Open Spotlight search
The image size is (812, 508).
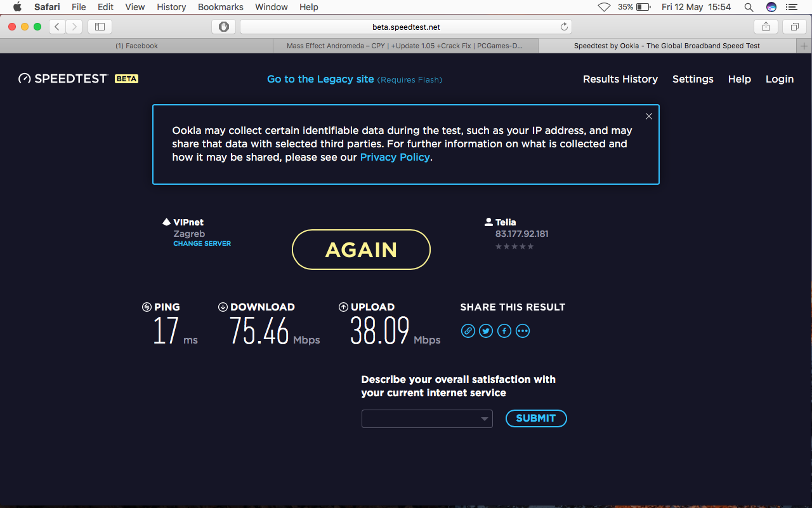coord(749,7)
